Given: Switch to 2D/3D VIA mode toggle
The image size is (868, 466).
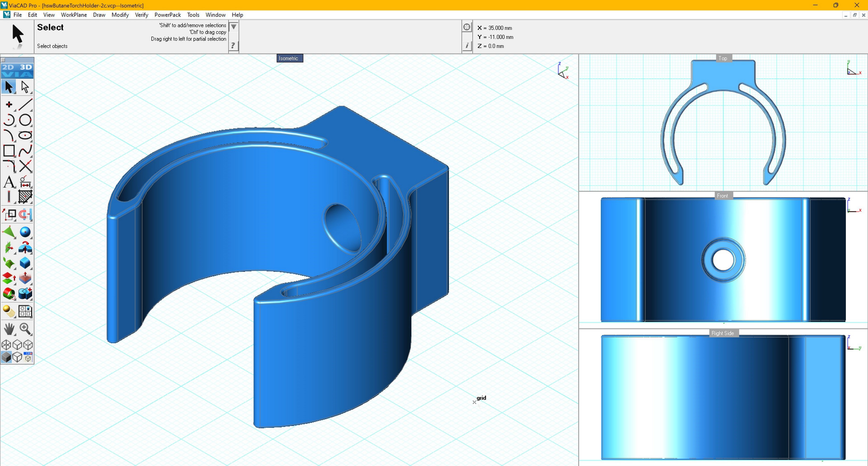Looking at the screenshot, I should point(17,70).
